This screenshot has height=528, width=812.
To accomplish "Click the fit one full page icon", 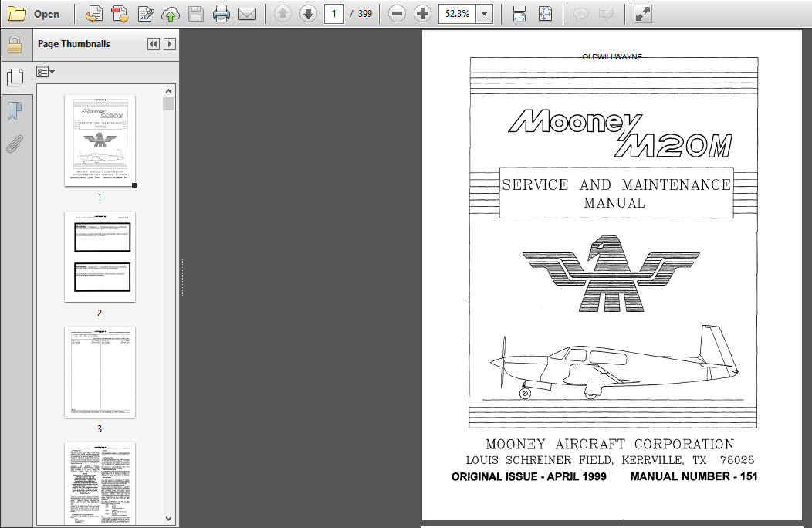I will click(x=545, y=14).
